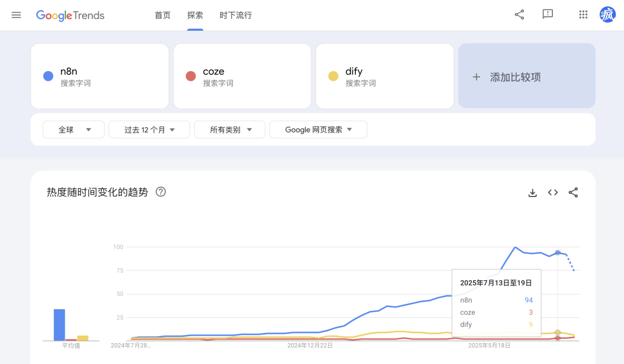624x364 pixels.
Task: Open the 过去 12 个月 time range dropdown
Action: tap(149, 130)
